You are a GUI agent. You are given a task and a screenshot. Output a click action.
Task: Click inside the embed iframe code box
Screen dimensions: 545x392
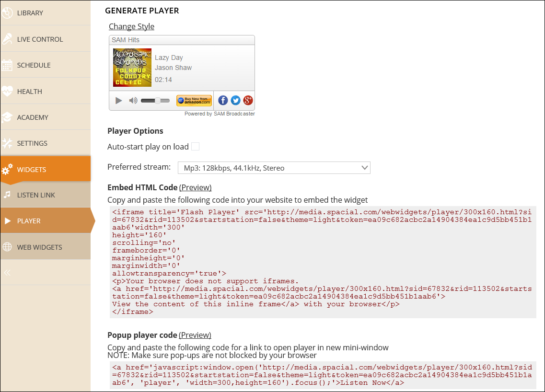tap(323, 262)
